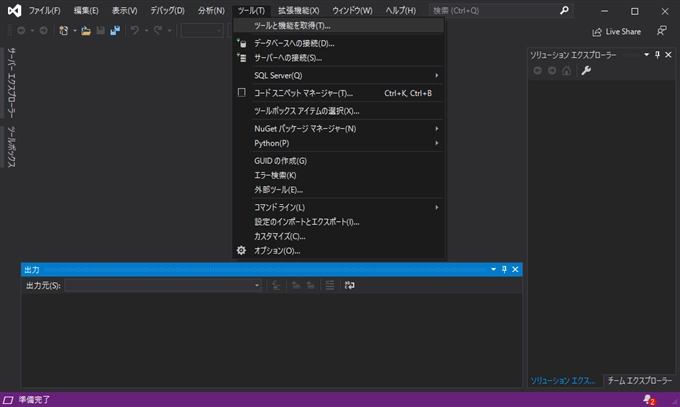This screenshot has width=680, height=407.
Task: Click output go to next message icon
Action: click(310, 285)
